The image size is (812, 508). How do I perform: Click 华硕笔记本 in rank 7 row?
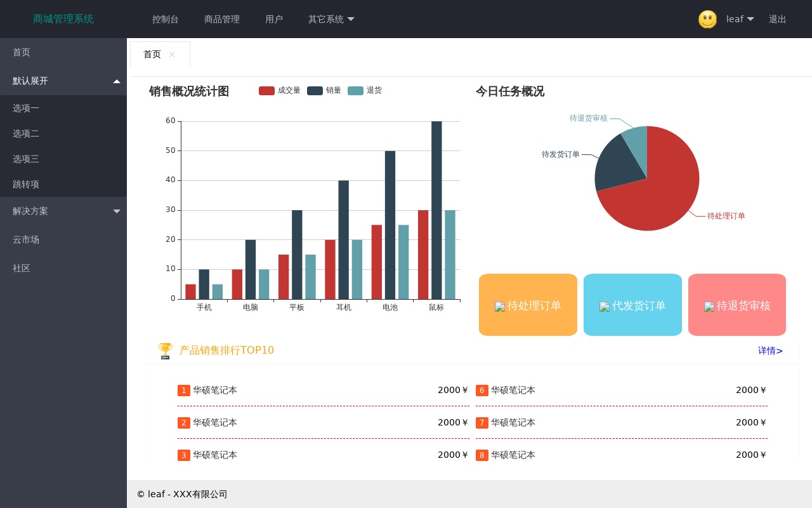[513, 423]
